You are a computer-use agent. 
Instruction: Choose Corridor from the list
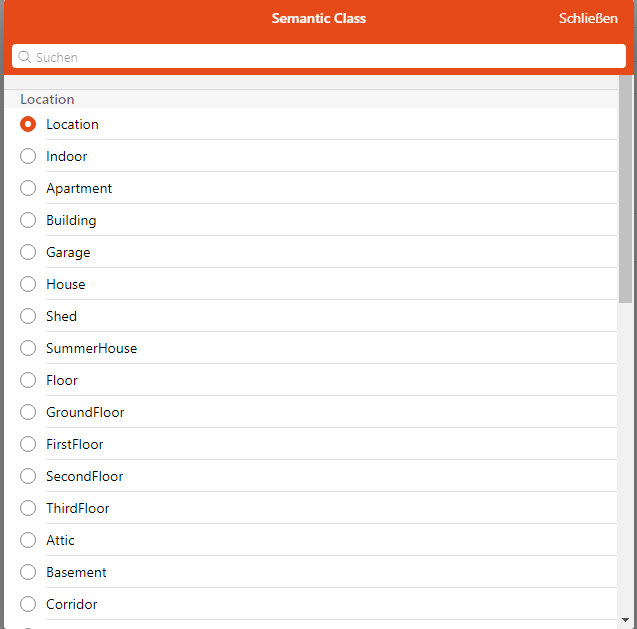pos(28,604)
